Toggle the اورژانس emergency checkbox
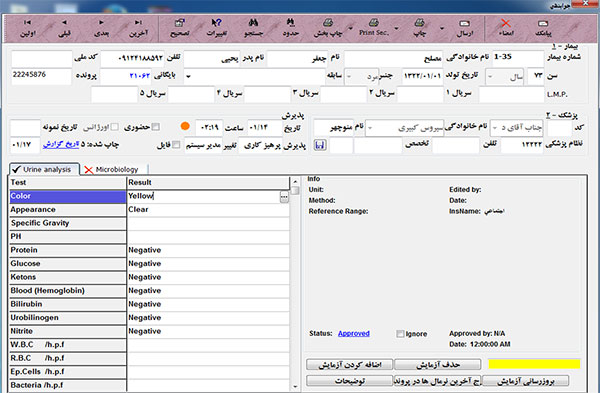The width and height of the screenshot is (600, 393). point(114,127)
